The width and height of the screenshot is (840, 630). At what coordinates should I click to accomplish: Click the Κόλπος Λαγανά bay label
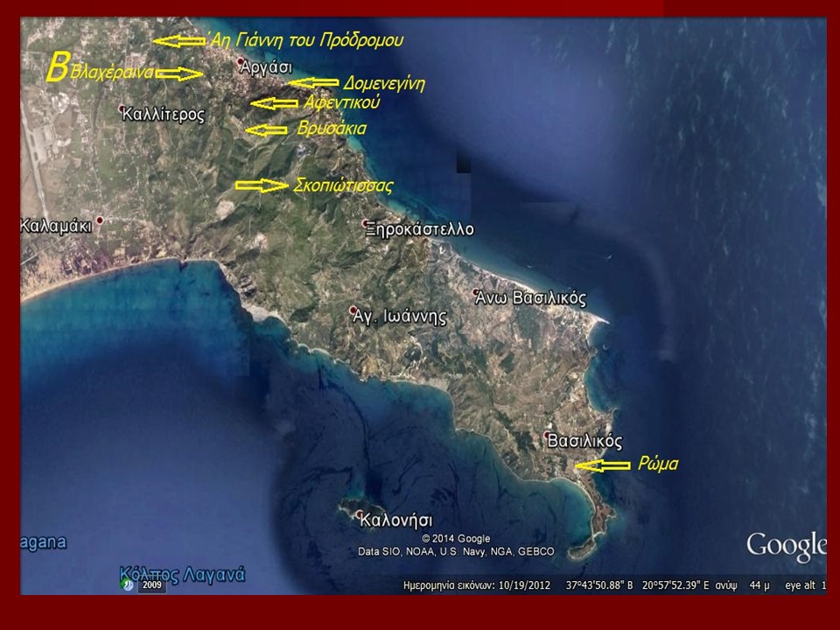pyautogui.click(x=182, y=575)
